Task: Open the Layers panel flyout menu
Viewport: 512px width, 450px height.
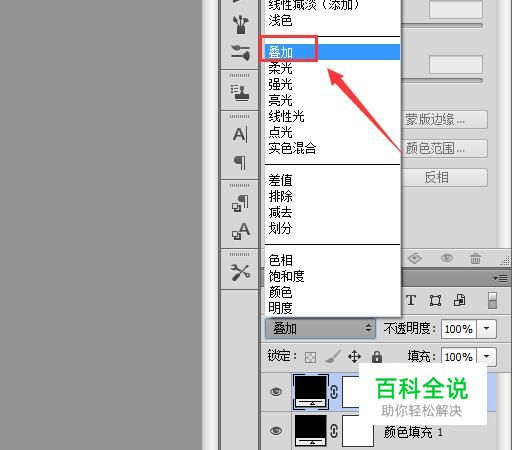Action: click(x=500, y=278)
